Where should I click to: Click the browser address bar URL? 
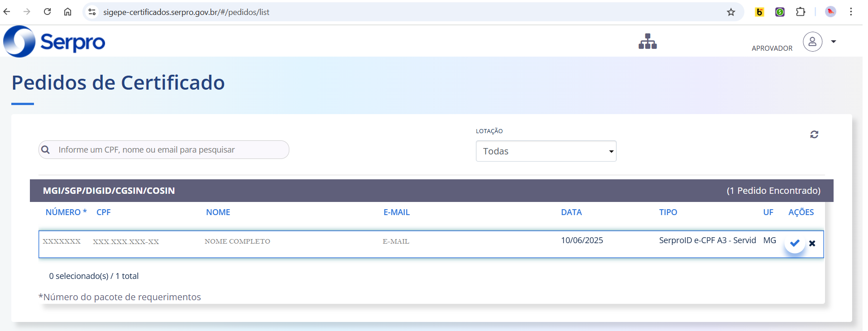pyautogui.click(x=186, y=12)
